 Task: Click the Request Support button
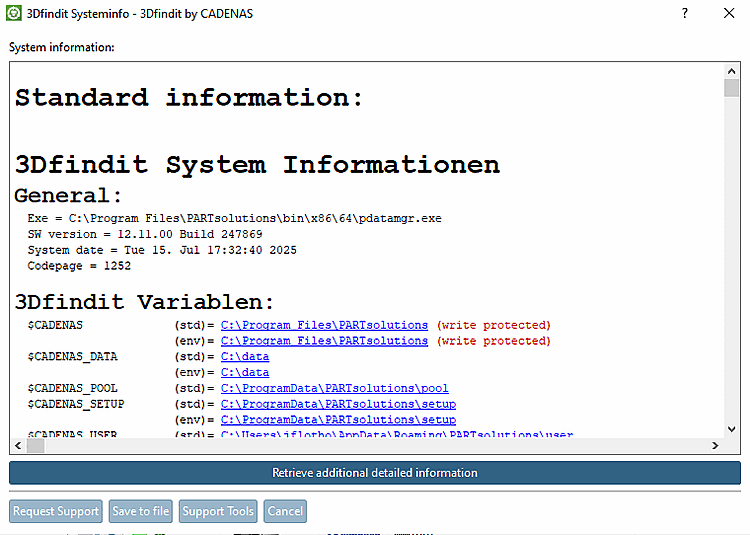pyautogui.click(x=55, y=511)
